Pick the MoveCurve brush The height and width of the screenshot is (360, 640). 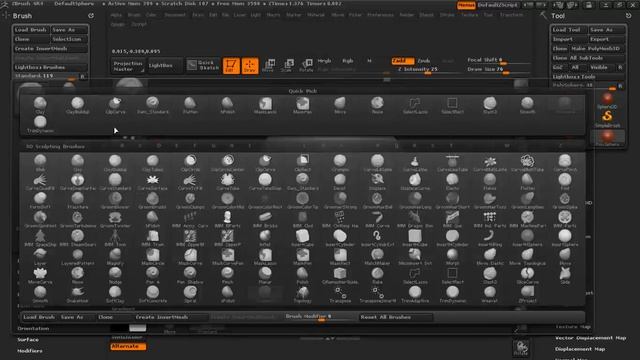click(x=40, y=276)
